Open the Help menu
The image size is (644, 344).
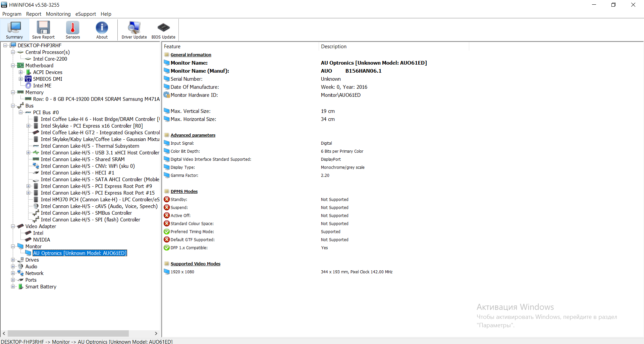point(106,14)
